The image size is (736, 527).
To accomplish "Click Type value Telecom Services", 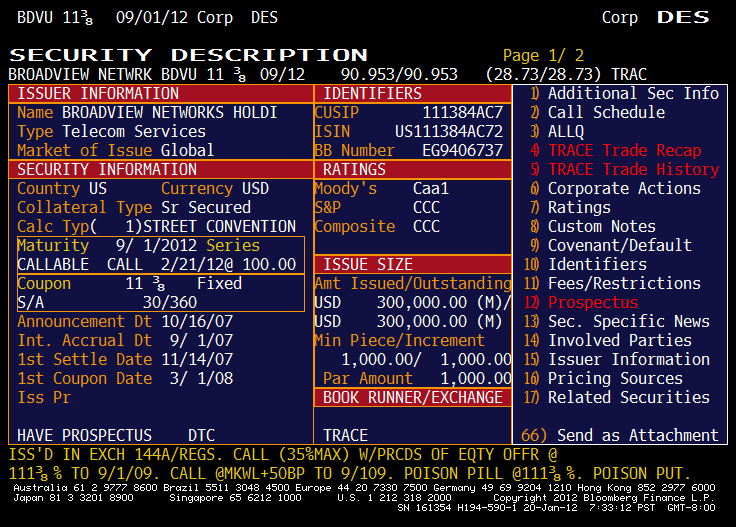I will [134, 131].
